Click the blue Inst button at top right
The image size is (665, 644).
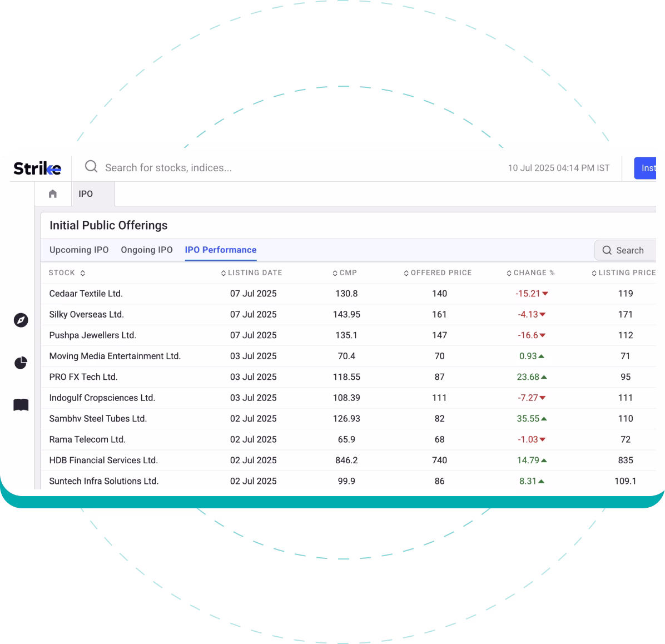click(x=646, y=168)
